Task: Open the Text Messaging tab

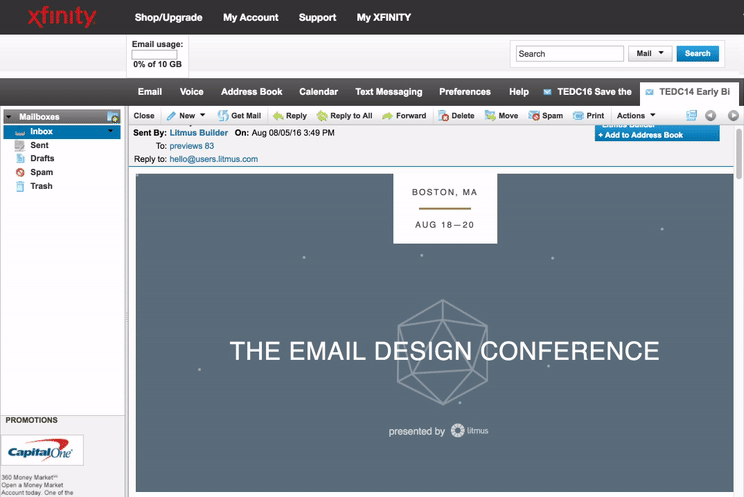Action: click(389, 92)
